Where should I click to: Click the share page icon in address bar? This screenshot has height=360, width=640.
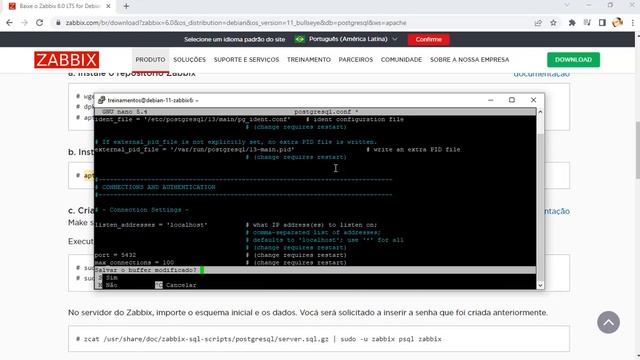click(538, 23)
